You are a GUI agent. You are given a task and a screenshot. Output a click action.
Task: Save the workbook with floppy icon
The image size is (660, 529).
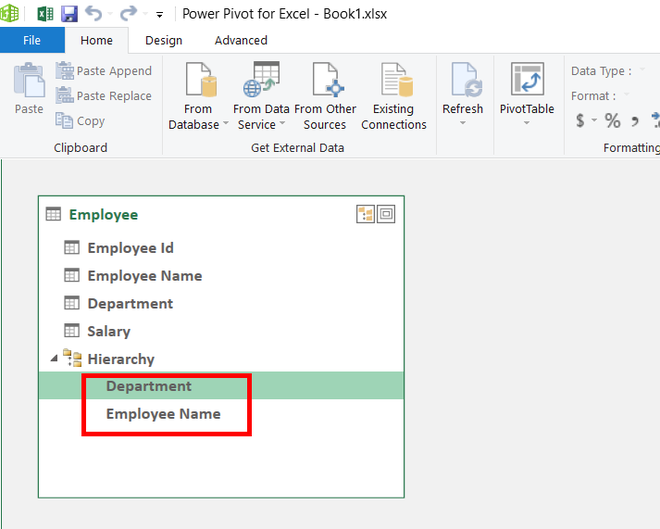(69, 14)
